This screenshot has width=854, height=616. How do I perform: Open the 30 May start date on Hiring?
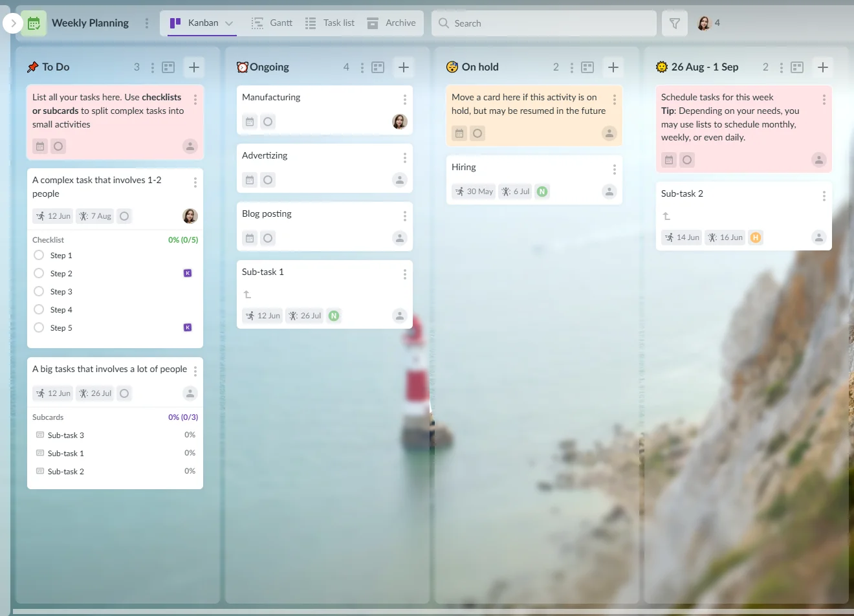point(474,192)
